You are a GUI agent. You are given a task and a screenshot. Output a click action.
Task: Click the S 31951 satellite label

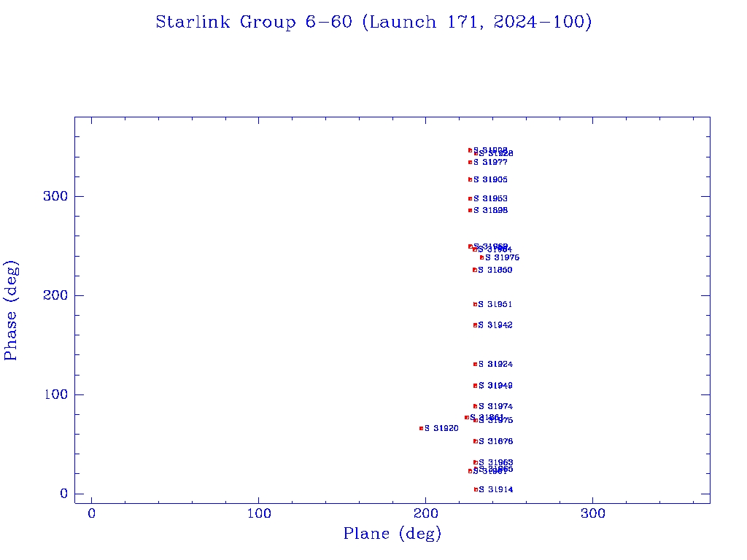coord(495,304)
